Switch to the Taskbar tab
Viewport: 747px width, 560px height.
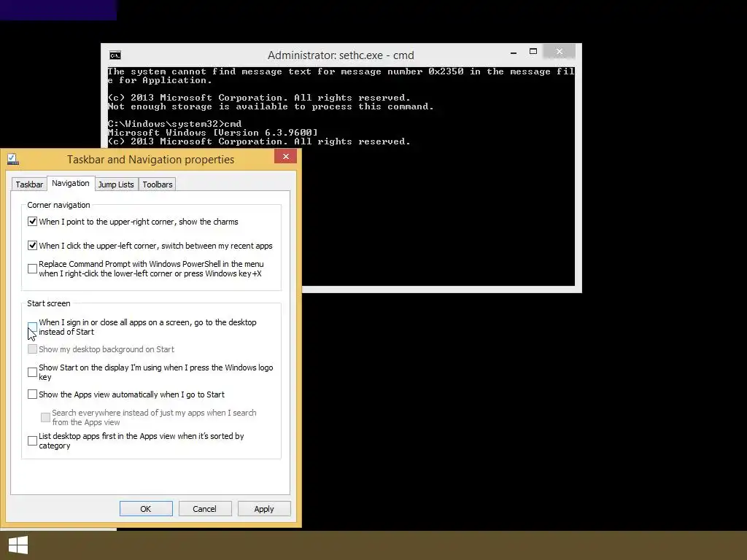pos(29,184)
